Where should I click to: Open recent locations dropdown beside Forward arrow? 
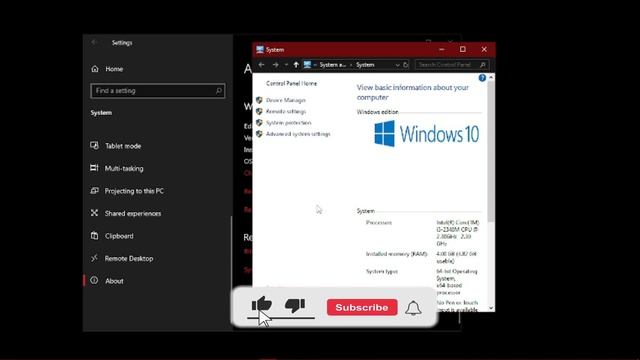[286, 65]
